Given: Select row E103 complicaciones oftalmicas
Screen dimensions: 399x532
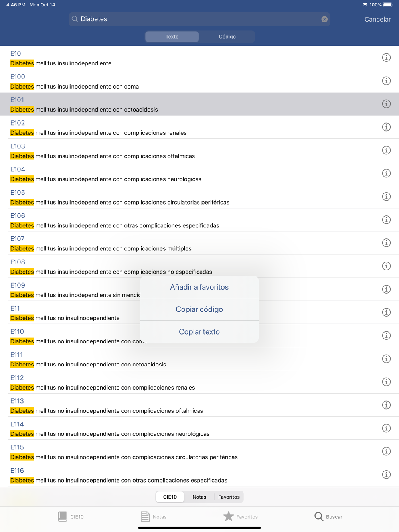Looking at the screenshot, I should pos(199,150).
